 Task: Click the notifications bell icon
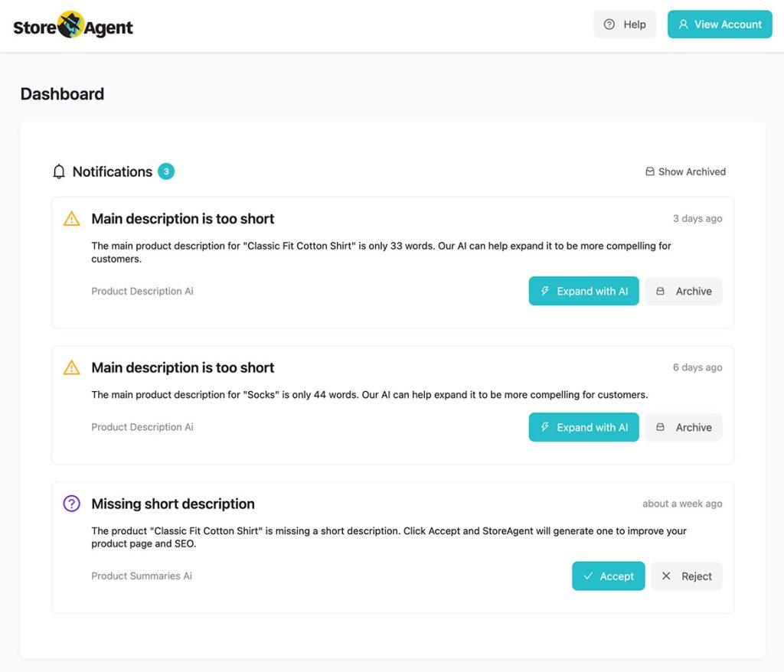coord(59,171)
